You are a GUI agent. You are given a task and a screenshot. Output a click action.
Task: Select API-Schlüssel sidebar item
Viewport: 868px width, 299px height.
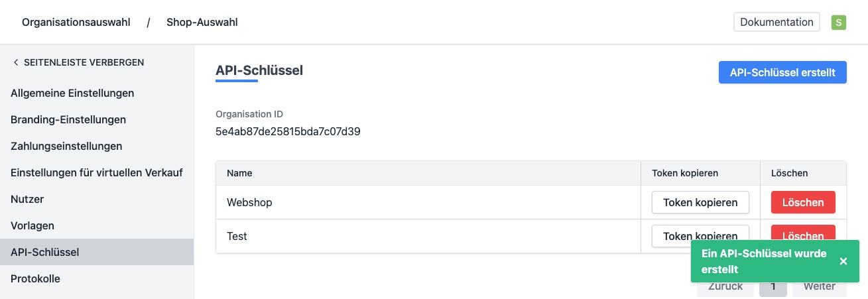[x=45, y=252]
